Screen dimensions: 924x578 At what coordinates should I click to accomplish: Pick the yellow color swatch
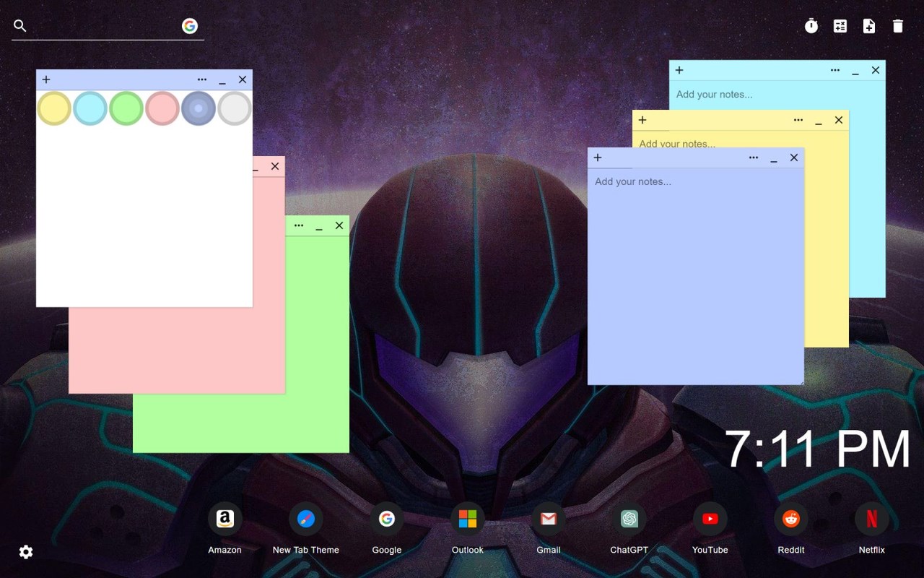click(54, 108)
